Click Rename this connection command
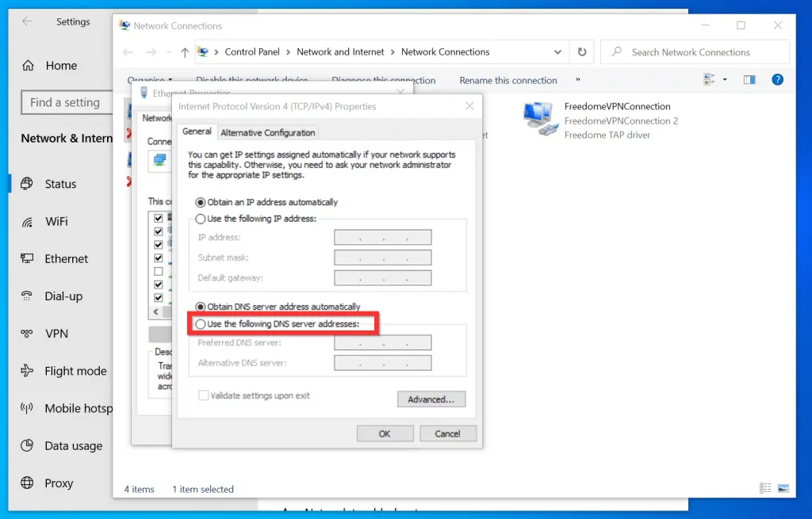This screenshot has width=812, height=519. coord(508,81)
